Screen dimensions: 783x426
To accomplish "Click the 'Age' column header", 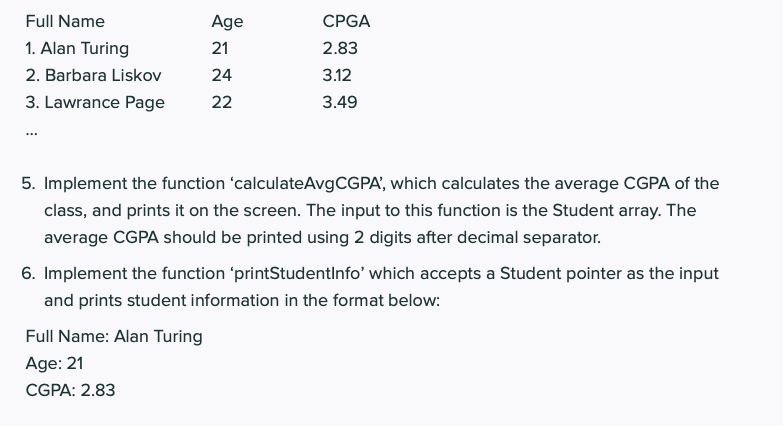I will [x=227, y=22].
